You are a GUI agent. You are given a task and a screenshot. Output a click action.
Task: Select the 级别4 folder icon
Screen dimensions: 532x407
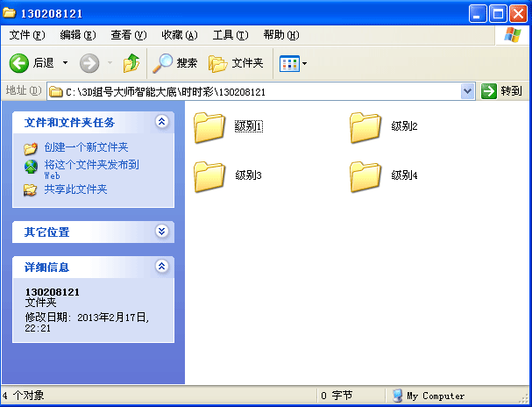(x=365, y=176)
